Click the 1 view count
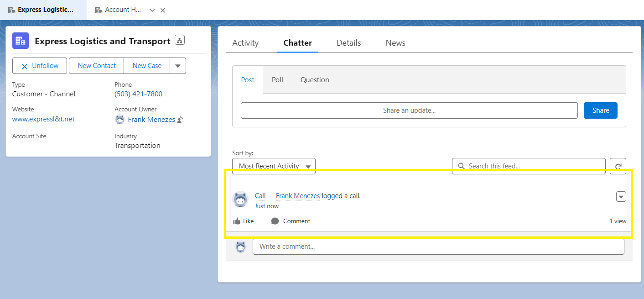 [x=618, y=221]
